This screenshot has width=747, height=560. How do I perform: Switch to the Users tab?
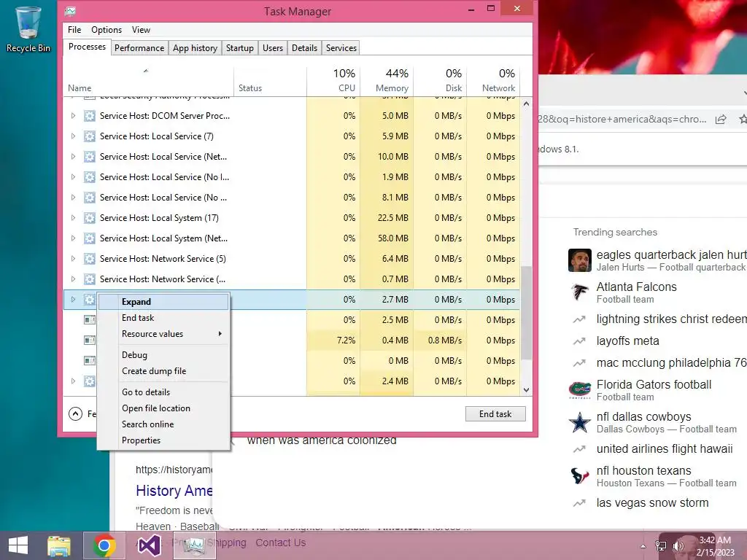click(x=273, y=48)
